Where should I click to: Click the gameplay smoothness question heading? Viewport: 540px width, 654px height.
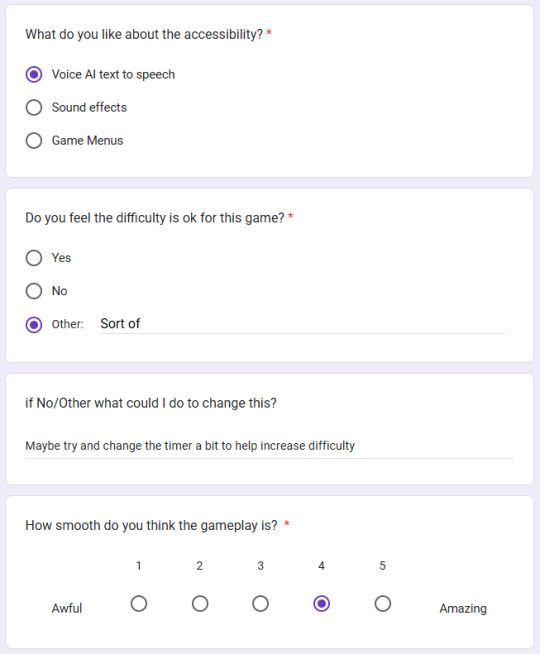click(x=151, y=526)
